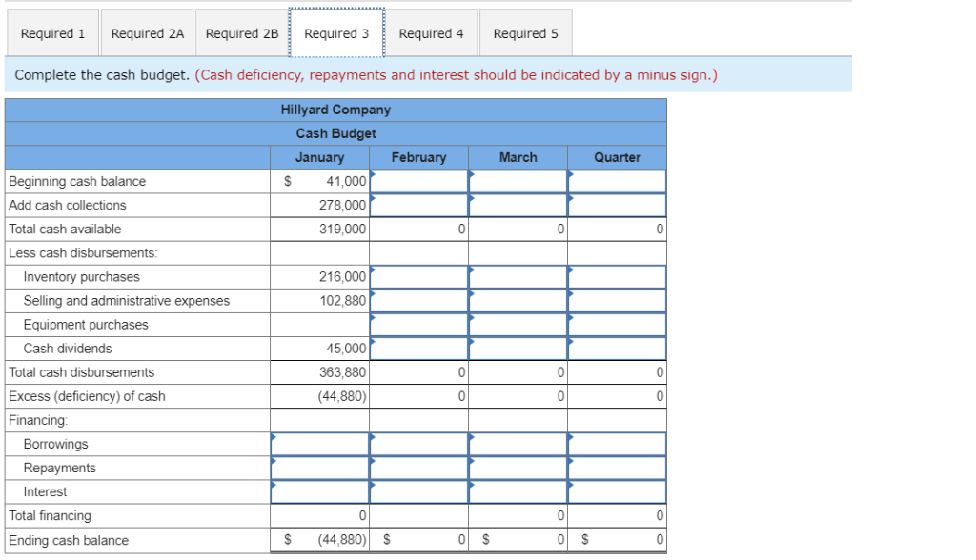
Task: Switch to the Required 1 tab
Action: (x=52, y=32)
